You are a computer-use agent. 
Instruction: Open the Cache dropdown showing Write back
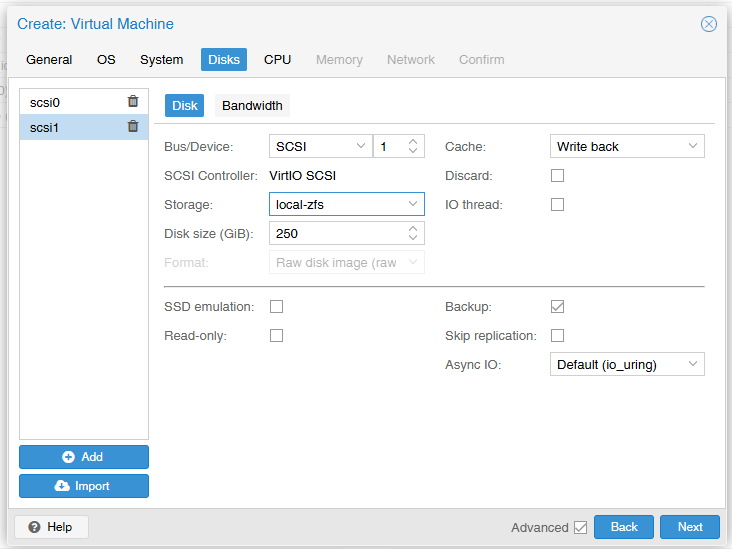tap(627, 147)
